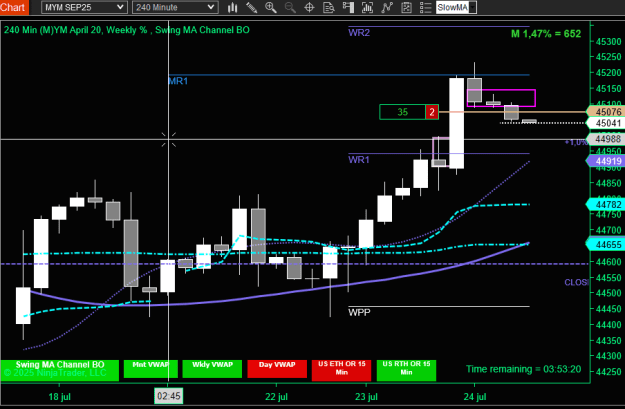
Task: Click the 45041 price marker
Action: click(x=606, y=123)
